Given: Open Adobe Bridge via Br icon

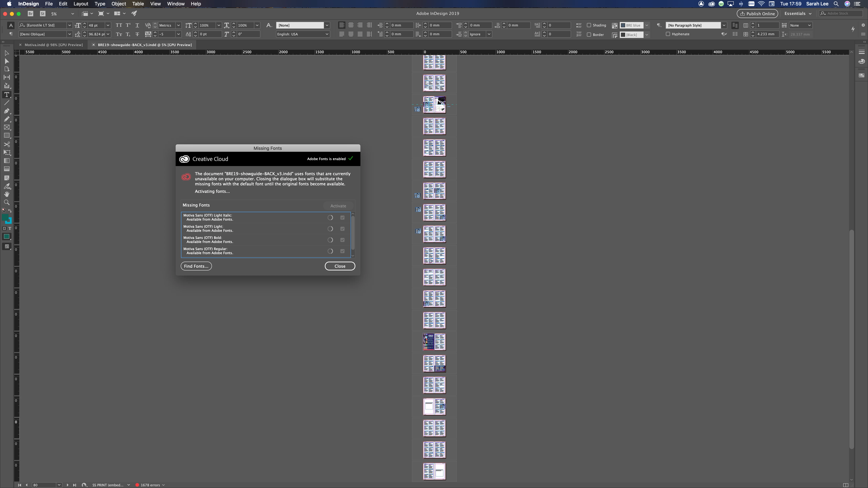Looking at the screenshot, I should click(31, 14).
